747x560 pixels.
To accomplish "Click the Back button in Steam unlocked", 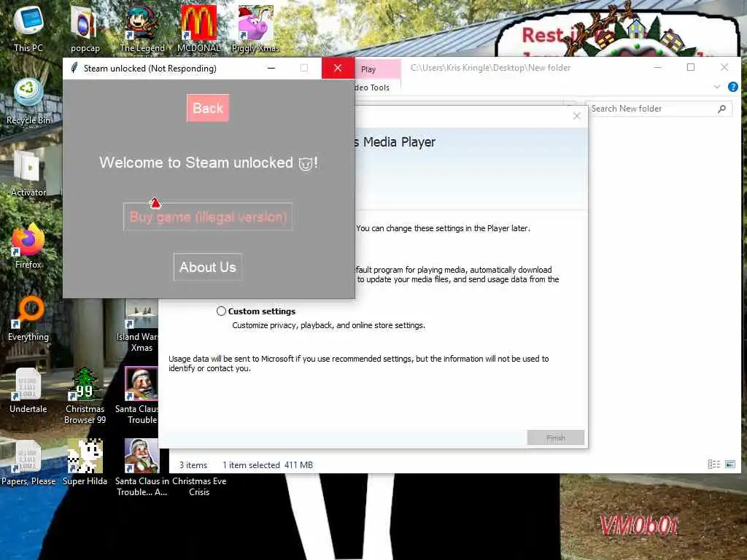I will click(208, 108).
